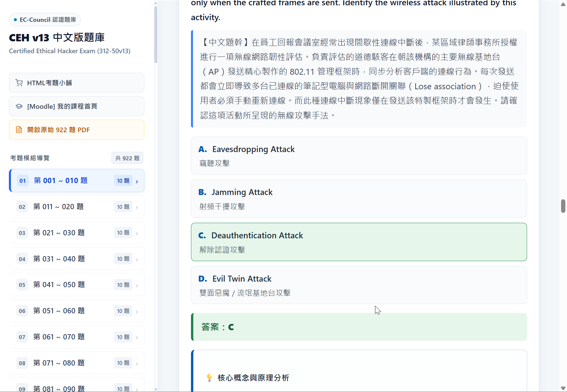Open the HTML考題小舖 link
The height and width of the screenshot is (392, 567).
click(77, 83)
